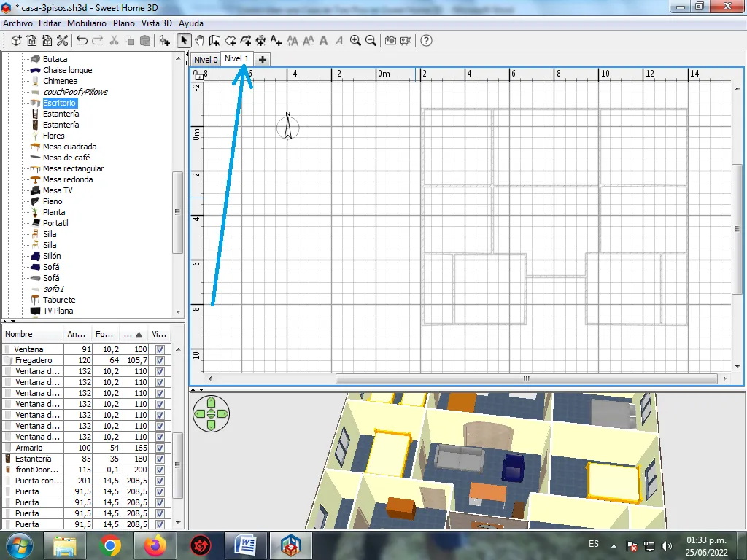
Task: Click the catalog vertical scrollbar thumb
Action: click(178, 212)
